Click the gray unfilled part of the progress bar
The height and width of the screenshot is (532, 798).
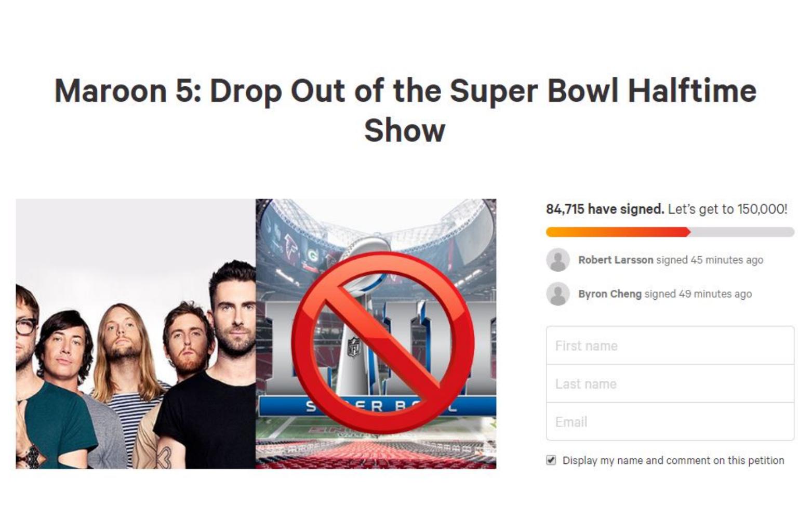(742, 232)
